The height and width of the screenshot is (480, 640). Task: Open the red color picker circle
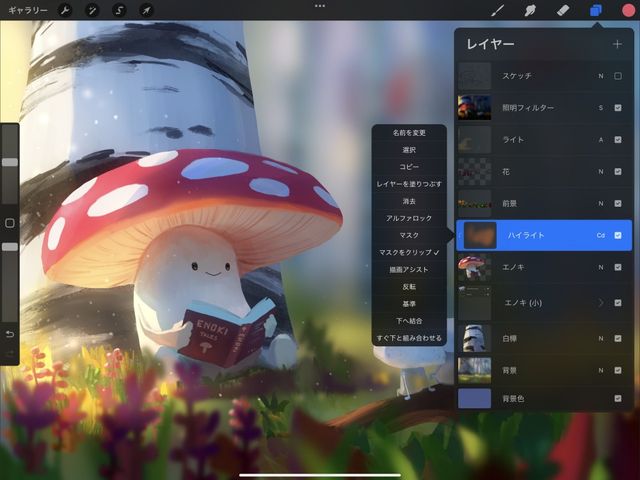(628, 10)
